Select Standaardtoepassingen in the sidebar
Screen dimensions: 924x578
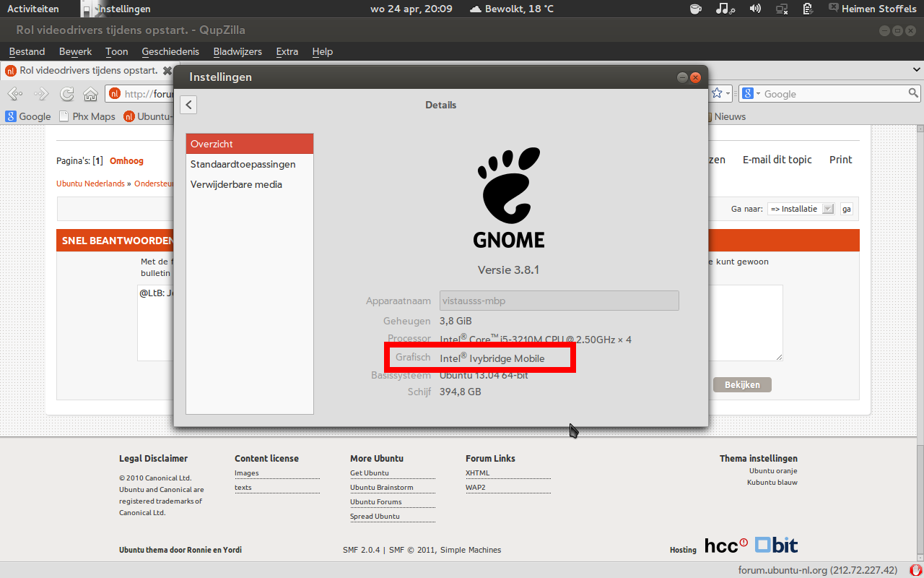pos(250,164)
